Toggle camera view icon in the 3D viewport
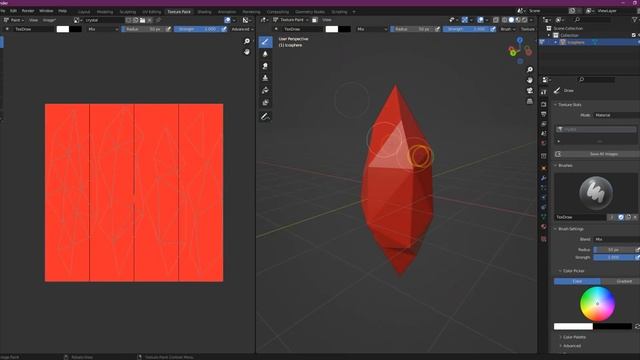The width and height of the screenshot is (640, 360). tap(530, 90)
